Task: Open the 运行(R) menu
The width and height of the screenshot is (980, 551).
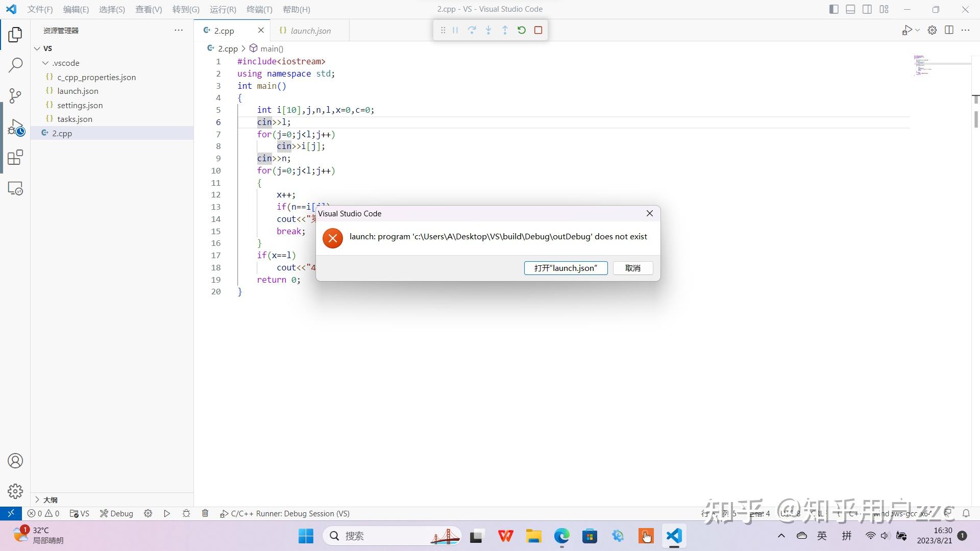Action: (x=223, y=9)
